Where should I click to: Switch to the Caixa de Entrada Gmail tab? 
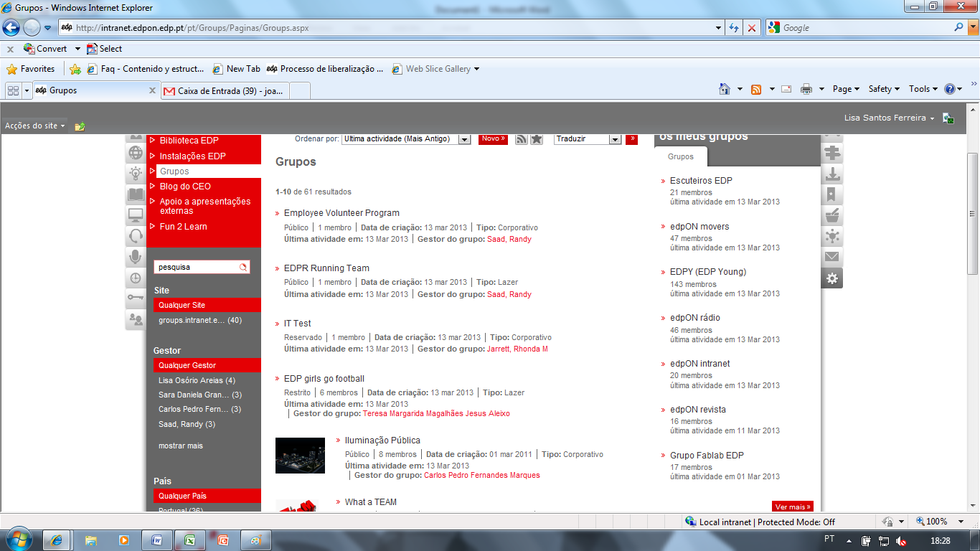pyautogui.click(x=225, y=91)
